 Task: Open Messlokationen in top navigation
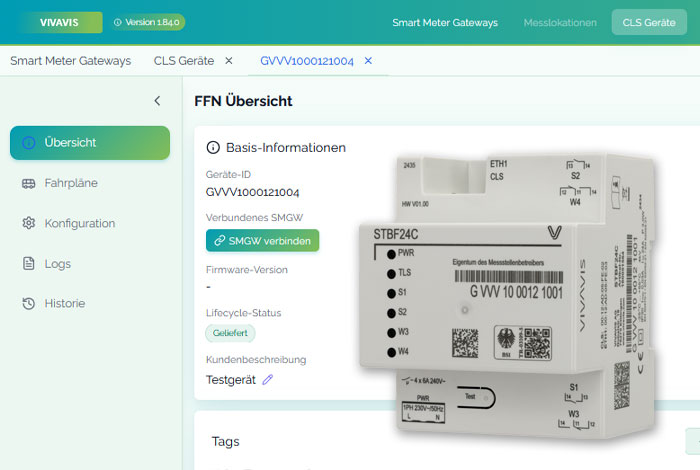[x=560, y=22]
